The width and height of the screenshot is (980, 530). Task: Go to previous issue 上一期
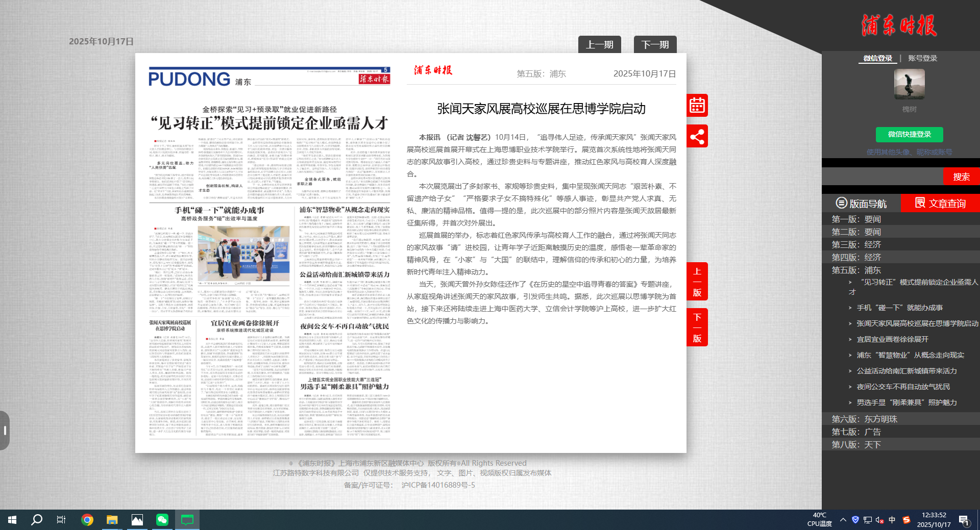[x=599, y=45]
